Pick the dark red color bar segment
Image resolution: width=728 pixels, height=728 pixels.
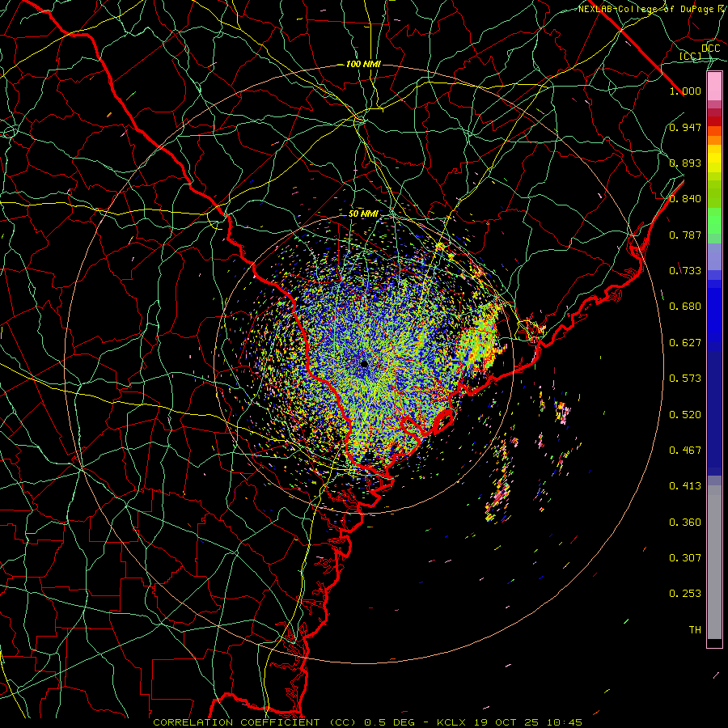point(714,121)
